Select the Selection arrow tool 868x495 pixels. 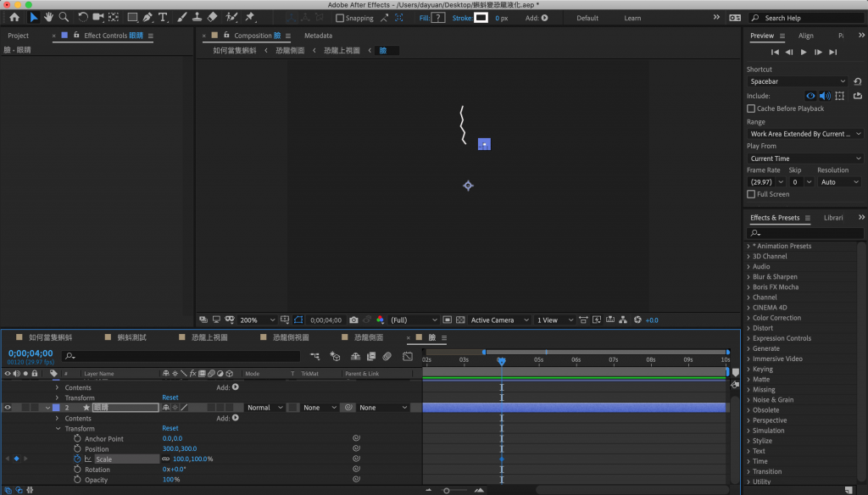(x=33, y=17)
